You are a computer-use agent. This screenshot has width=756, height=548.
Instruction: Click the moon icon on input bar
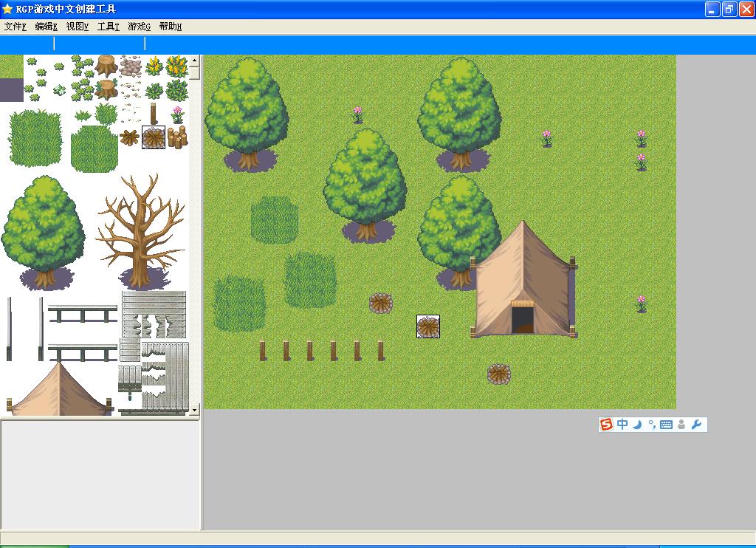point(637,425)
